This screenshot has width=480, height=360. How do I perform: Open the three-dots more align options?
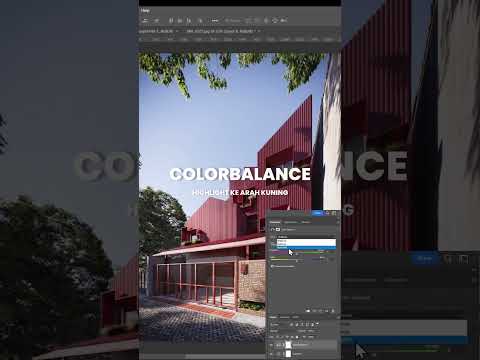click(215, 21)
